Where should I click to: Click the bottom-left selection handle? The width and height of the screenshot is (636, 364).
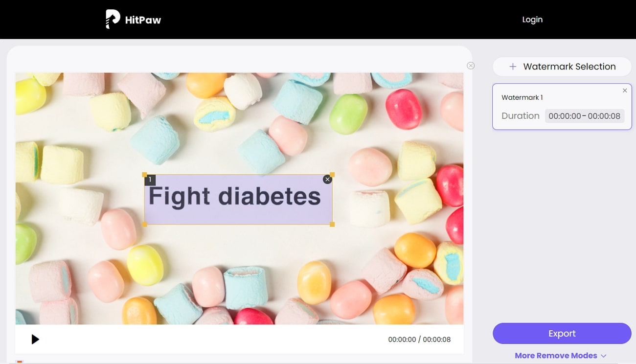coord(144,224)
